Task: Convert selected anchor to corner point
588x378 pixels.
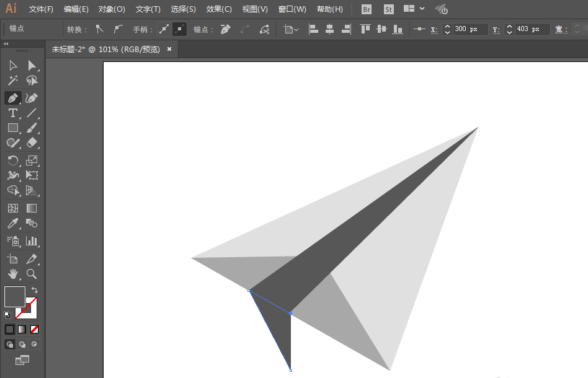Action: (x=99, y=29)
